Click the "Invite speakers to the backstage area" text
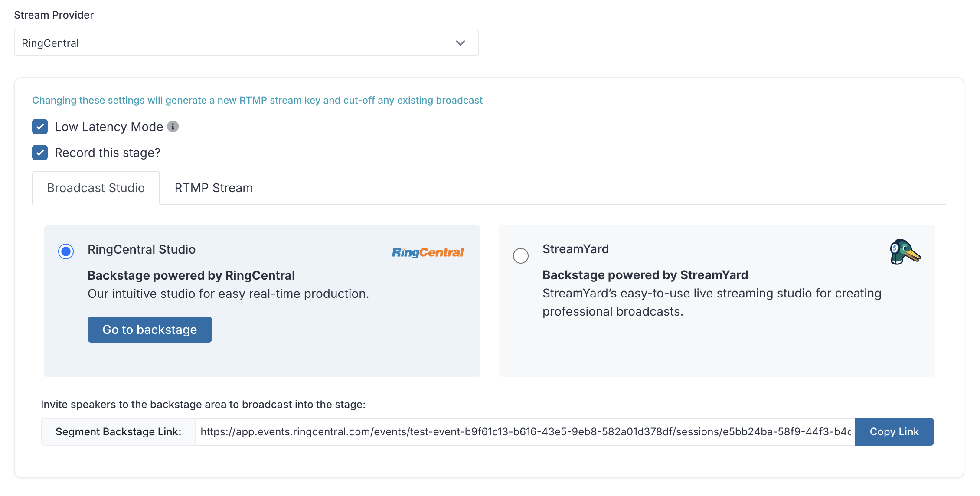Image resolution: width=980 pixels, height=496 pixels. [203, 405]
